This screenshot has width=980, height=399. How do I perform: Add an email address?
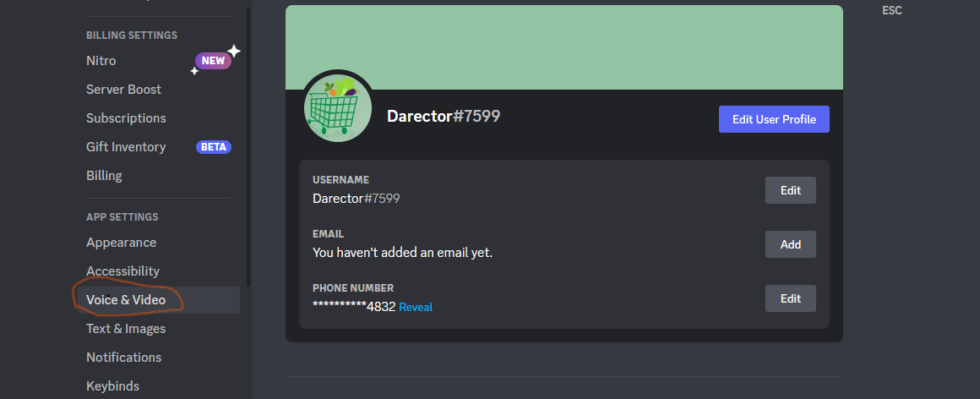(791, 244)
